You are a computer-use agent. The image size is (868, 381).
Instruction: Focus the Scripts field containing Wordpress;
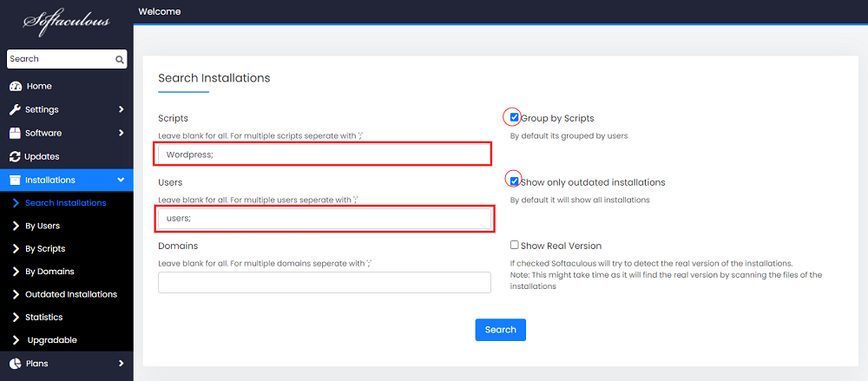pyautogui.click(x=325, y=155)
